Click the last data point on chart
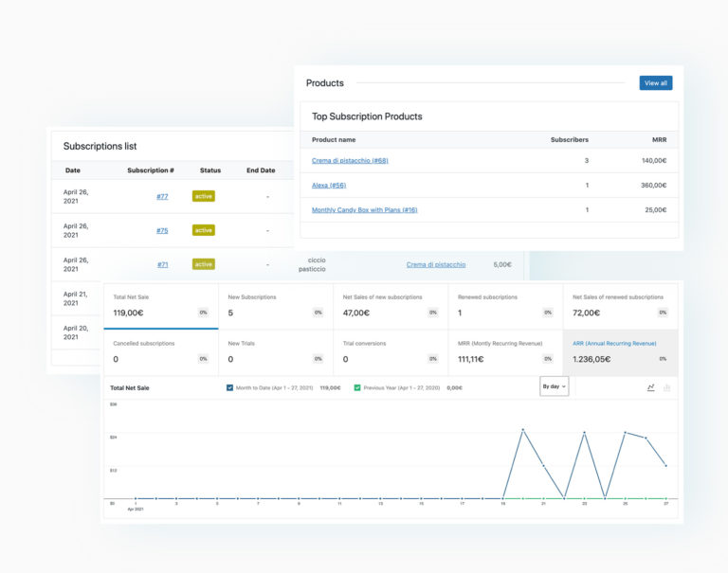 pos(666,466)
